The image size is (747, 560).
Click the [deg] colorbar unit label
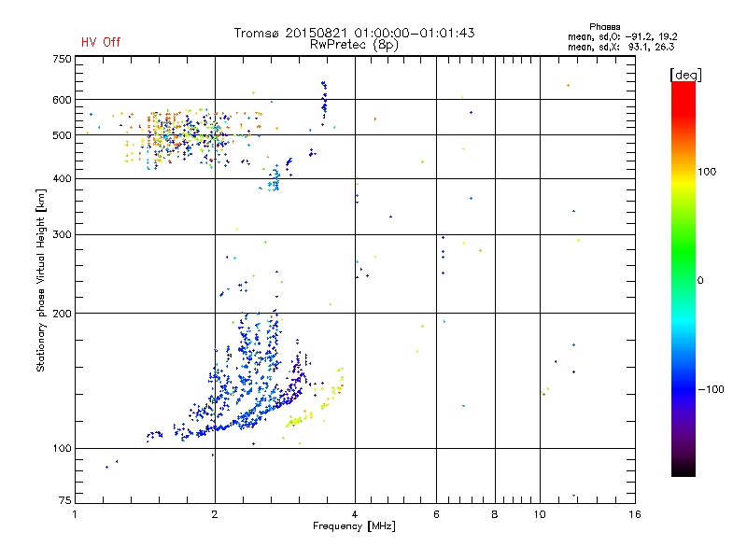[685, 76]
